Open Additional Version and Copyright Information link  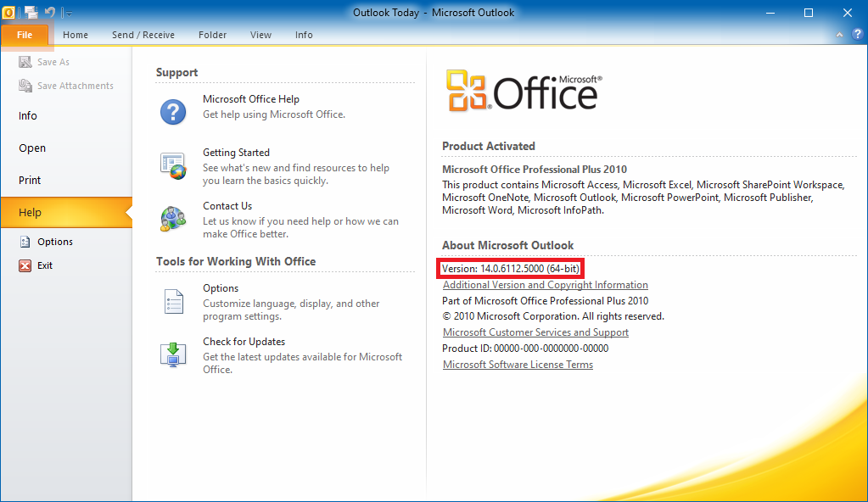545,285
